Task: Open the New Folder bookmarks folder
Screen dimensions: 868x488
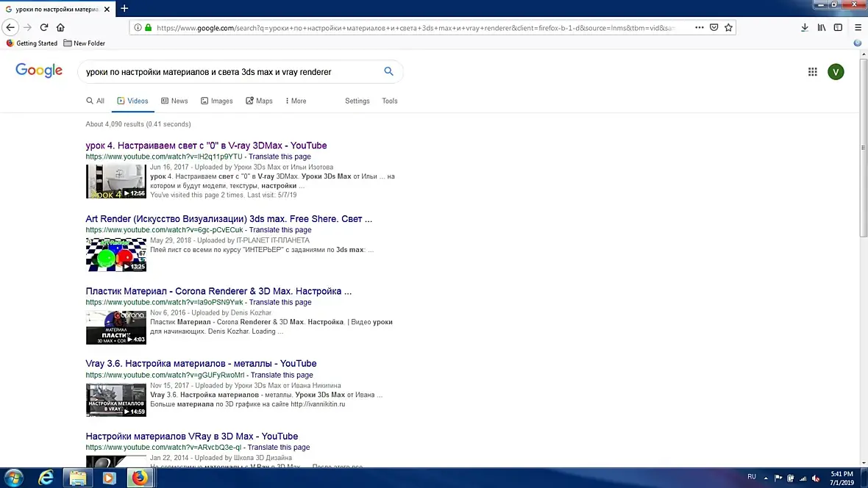Action: pos(84,43)
